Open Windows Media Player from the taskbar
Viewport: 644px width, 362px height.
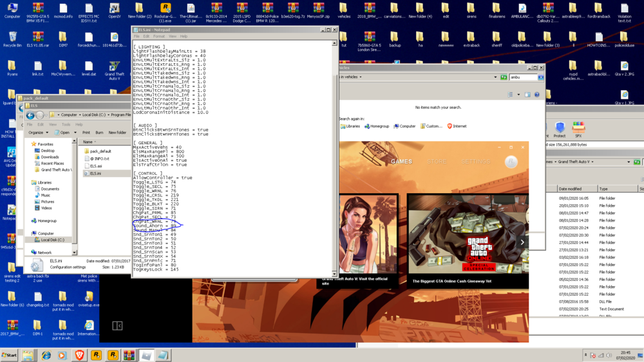(62, 355)
